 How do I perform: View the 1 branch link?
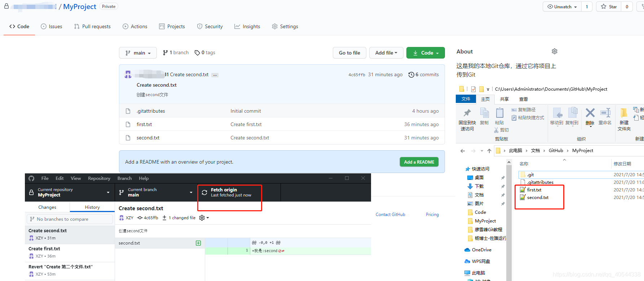click(176, 53)
